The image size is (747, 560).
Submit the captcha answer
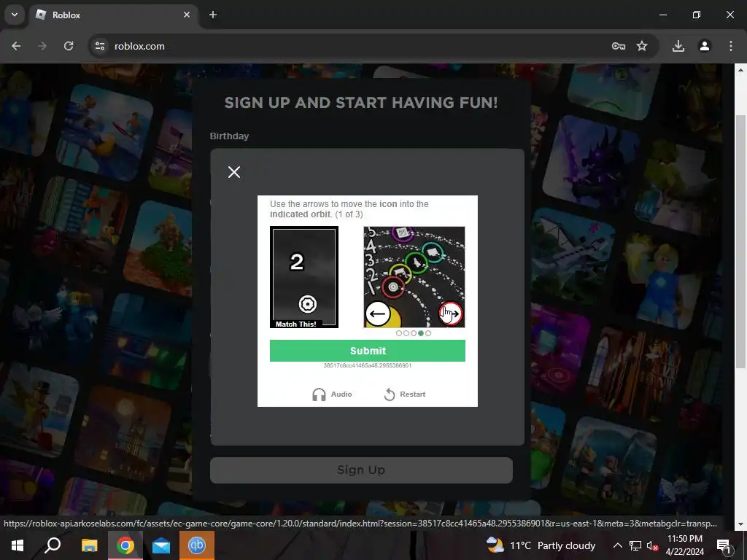click(x=368, y=351)
